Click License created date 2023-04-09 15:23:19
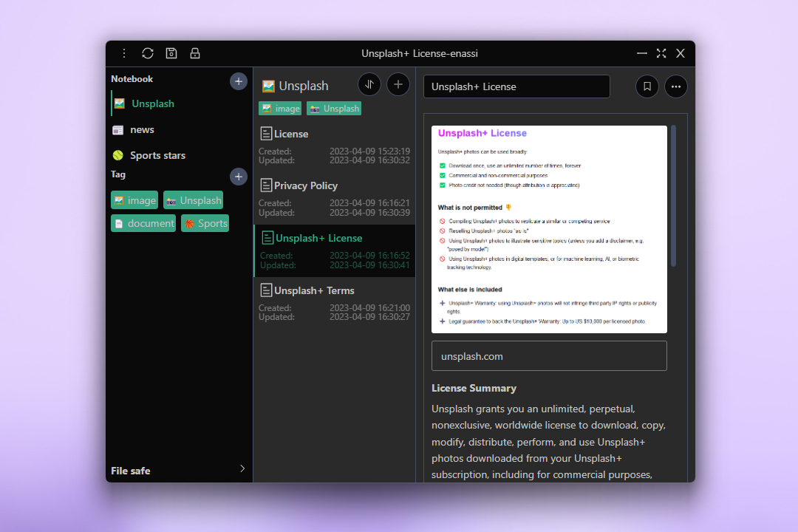Image resolution: width=798 pixels, height=532 pixels. [x=369, y=151]
